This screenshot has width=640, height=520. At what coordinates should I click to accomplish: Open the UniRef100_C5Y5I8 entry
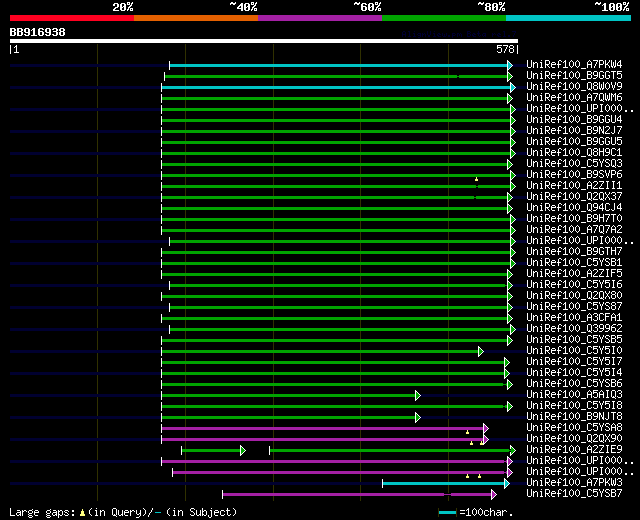(x=574, y=405)
